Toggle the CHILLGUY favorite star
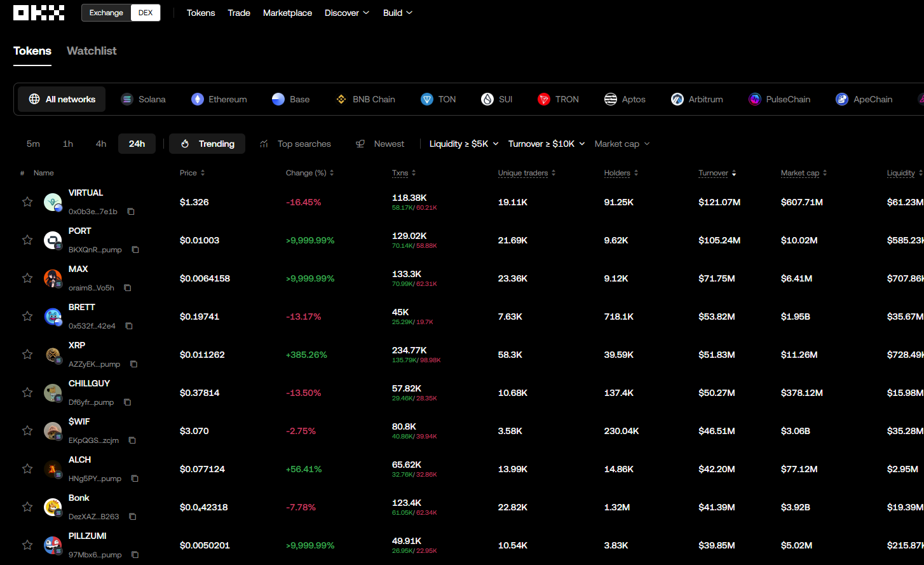The height and width of the screenshot is (565, 924). point(27,393)
